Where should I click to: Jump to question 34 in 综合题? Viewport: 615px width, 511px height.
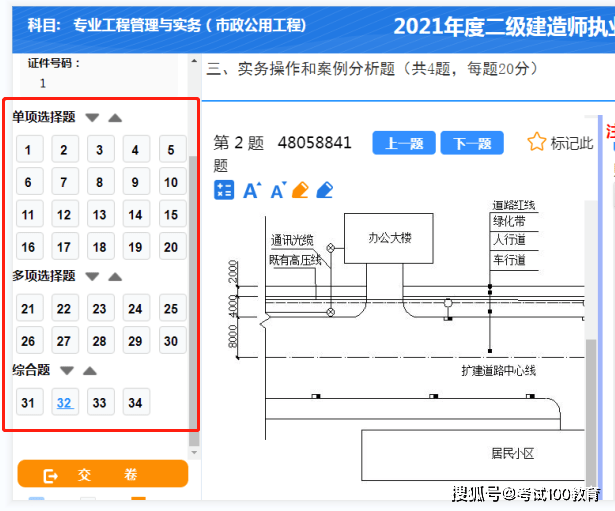(x=135, y=403)
